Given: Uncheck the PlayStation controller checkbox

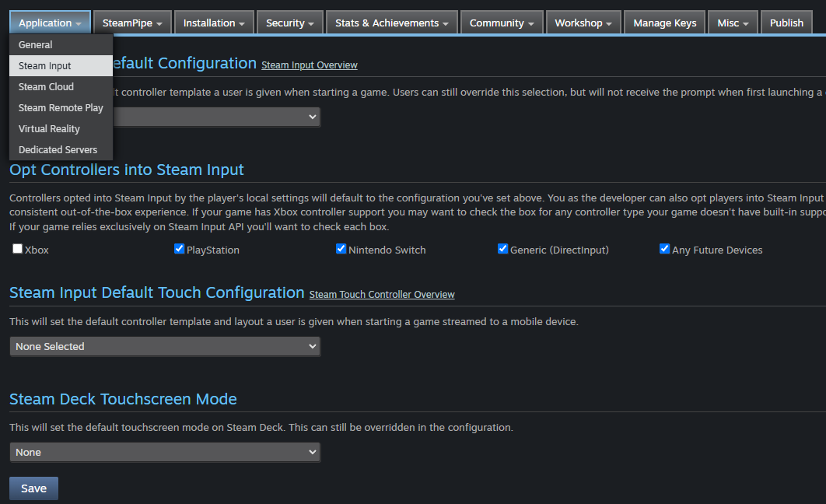Looking at the screenshot, I should click(x=179, y=249).
